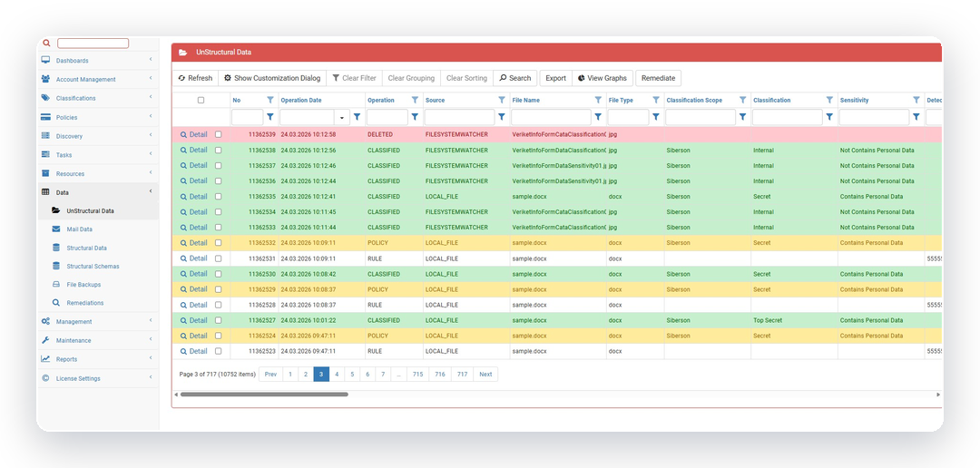Viewport: 980px width, 468px height.
Task: Click Show Customization Dialog button
Action: (x=272, y=78)
